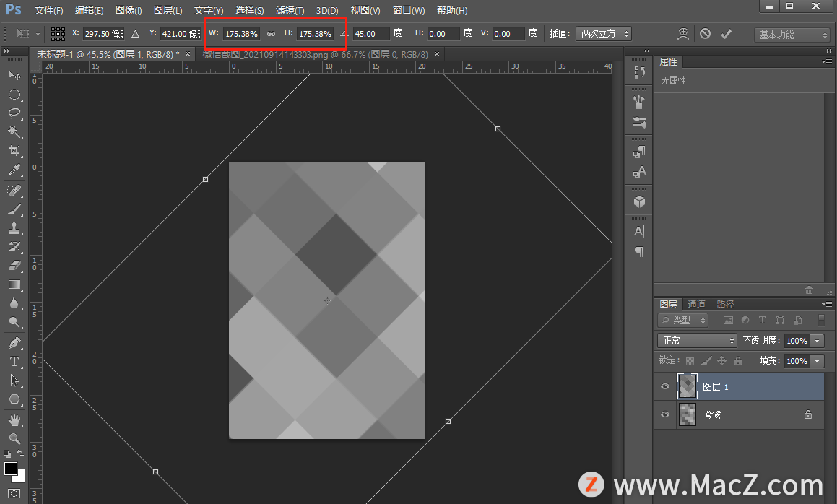Open the 图像(I) menu
Screen dimensions: 837x504
(129, 10)
